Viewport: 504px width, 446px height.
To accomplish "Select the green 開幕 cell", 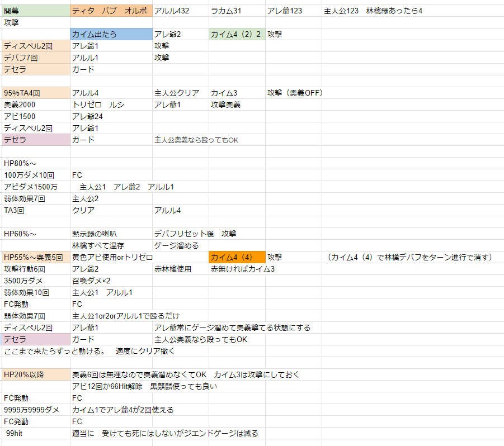I will tap(36, 11).
